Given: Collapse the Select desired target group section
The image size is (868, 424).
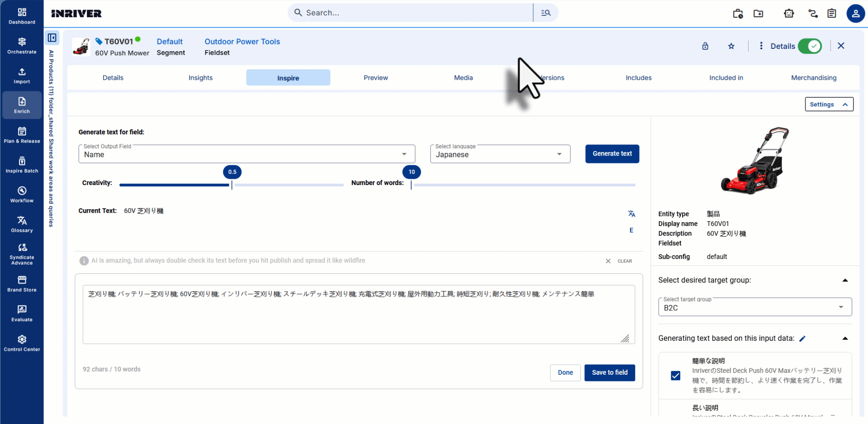Looking at the screenshot, I should (x=845, y=281).
